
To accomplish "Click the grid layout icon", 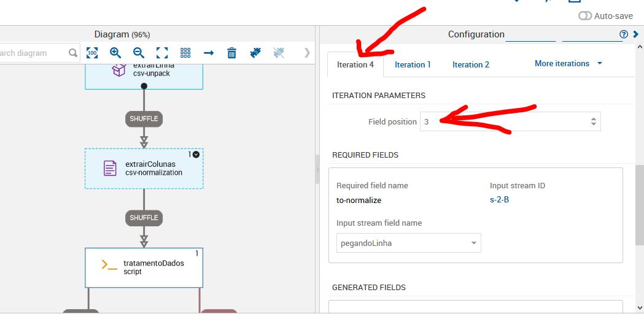I will tap(185, 53).
